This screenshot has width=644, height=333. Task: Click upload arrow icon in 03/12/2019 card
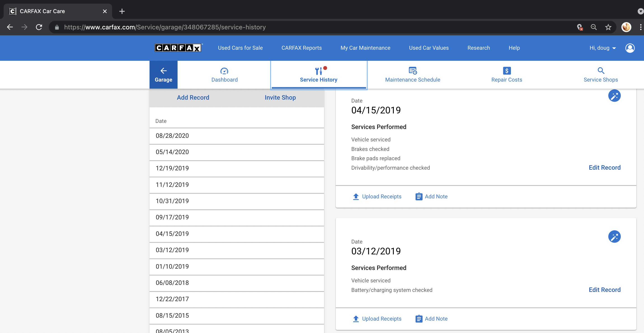point(356,319)
